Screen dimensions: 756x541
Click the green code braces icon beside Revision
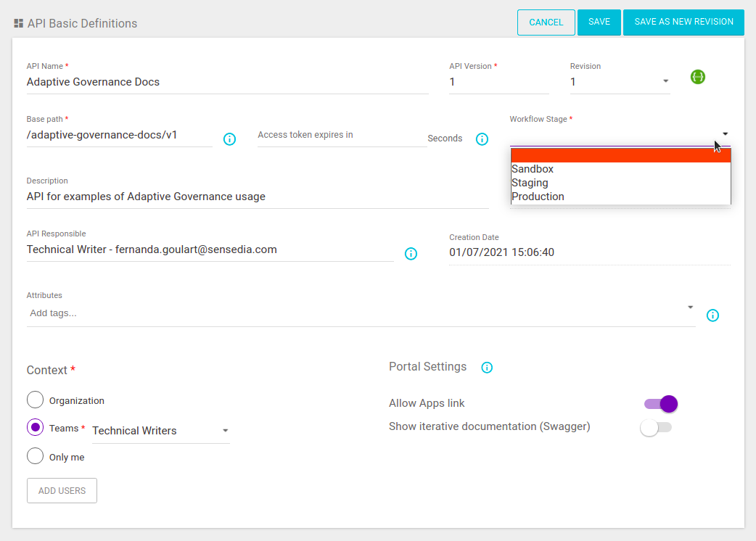(697, 77)
